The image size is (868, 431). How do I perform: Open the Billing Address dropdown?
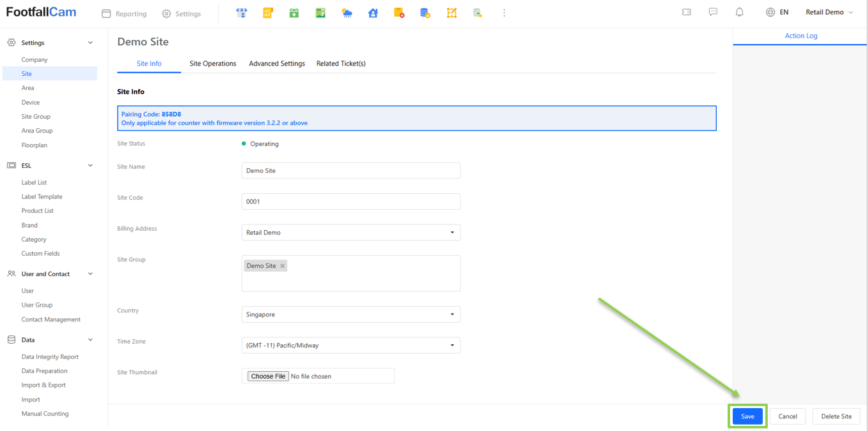tap(350, 233)
